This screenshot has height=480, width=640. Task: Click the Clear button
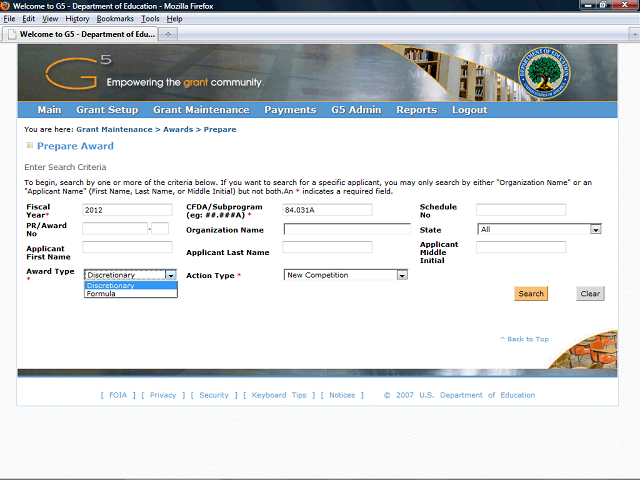point(590,293)
